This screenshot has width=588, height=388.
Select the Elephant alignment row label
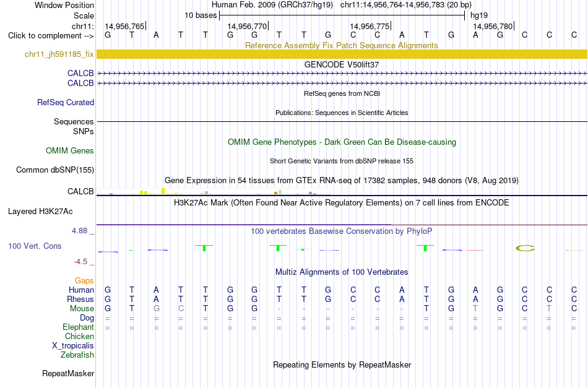pyautogui.click(x=78, y=327)
